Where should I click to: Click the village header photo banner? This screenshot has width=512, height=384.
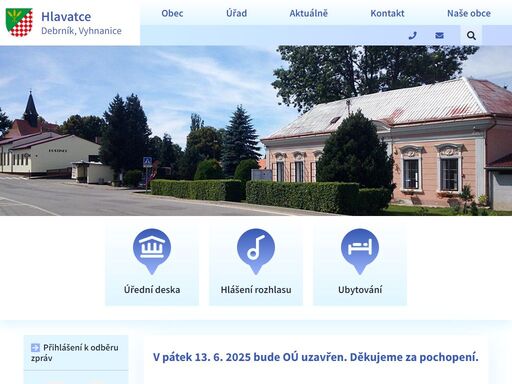pyautogui.click(x=256, y=131)
